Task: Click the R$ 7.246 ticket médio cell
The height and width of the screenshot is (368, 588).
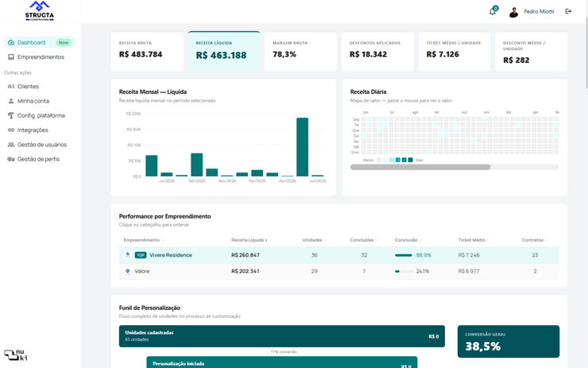Action: click(x=469, y=255)
